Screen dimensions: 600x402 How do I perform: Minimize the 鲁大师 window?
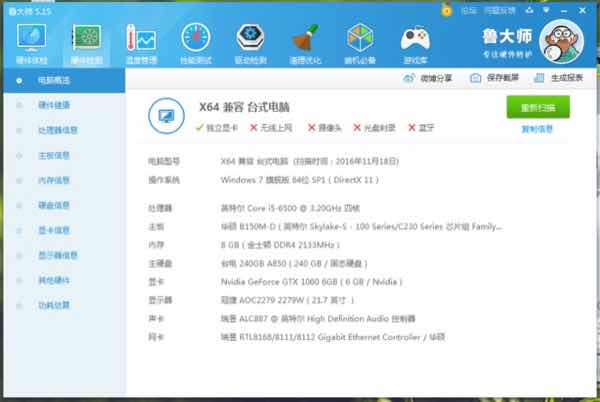click(564, 11)
